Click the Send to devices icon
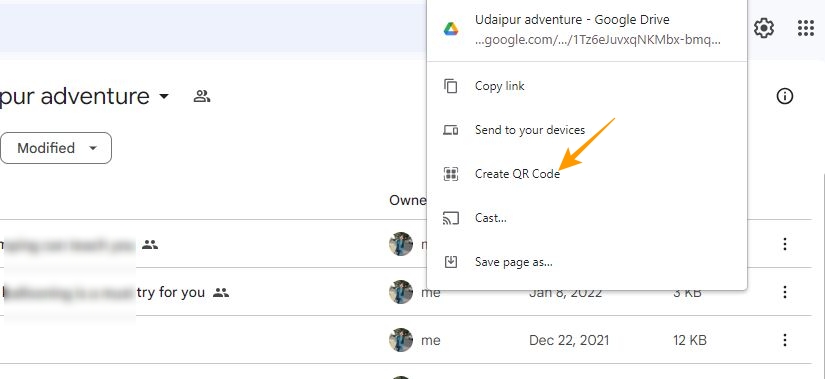 pos(450,130)
